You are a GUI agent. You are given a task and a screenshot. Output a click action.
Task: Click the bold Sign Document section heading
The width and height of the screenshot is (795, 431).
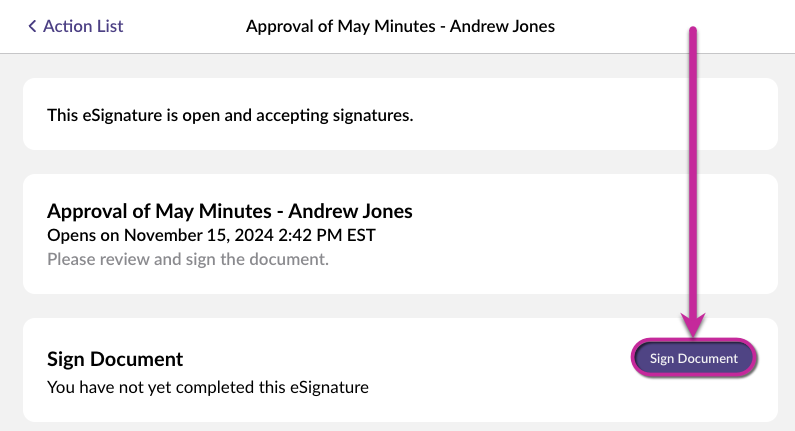[116, 359]
